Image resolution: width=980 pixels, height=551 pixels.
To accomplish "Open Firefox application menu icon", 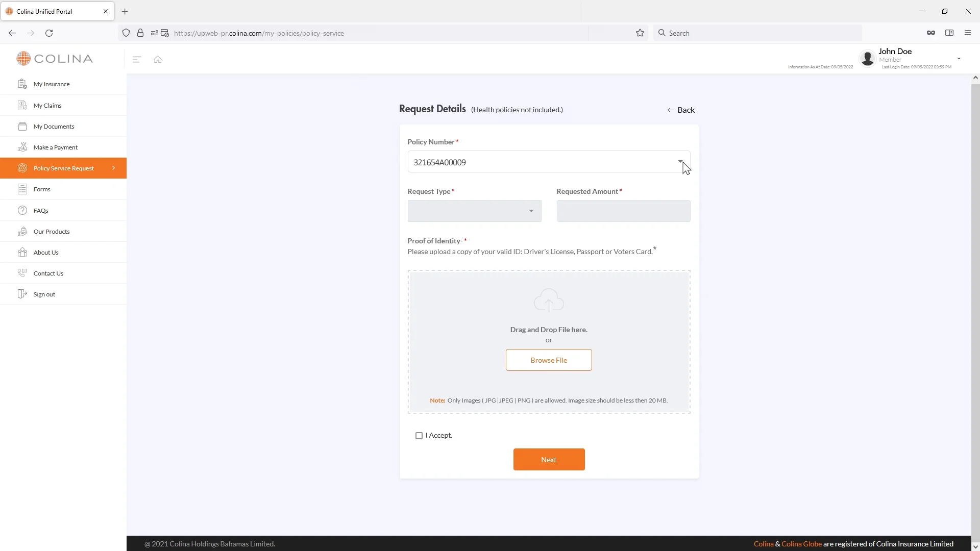I will pos(967,33).
